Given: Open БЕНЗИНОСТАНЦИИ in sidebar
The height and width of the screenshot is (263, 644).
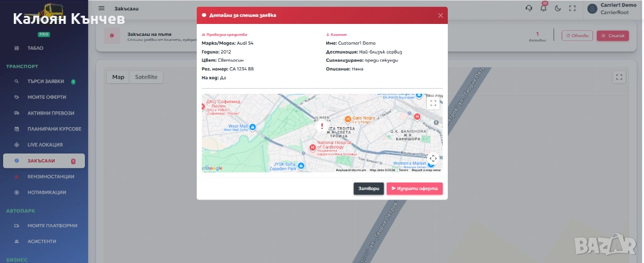Looking at the screenshot, I should [44, 176].
